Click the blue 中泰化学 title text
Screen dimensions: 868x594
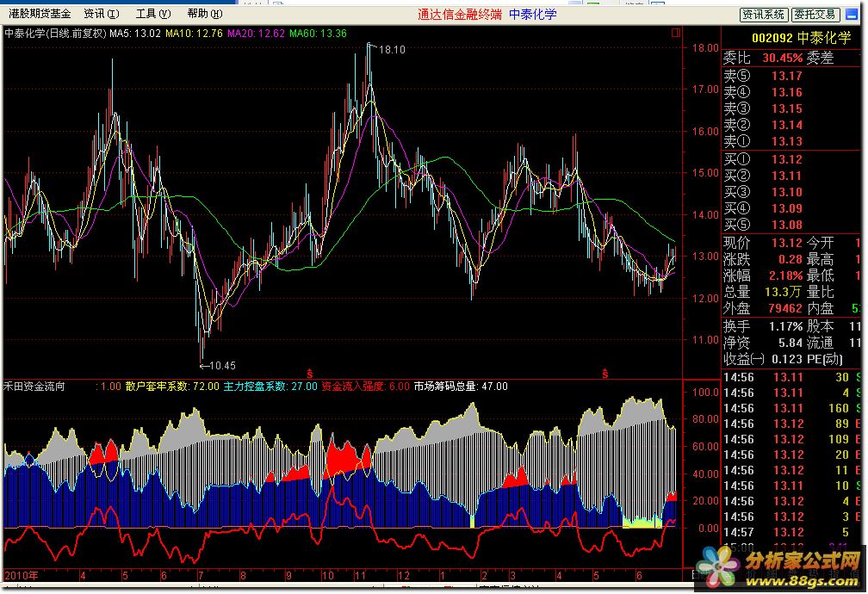pyautogui.click(x=532, y=15)
